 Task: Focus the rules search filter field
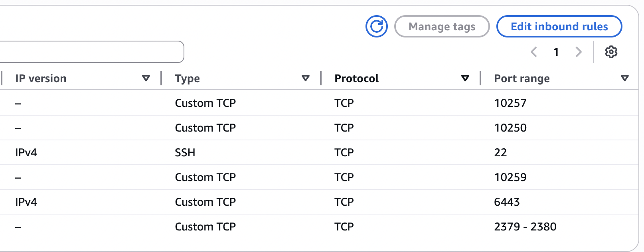click(91, 52)
